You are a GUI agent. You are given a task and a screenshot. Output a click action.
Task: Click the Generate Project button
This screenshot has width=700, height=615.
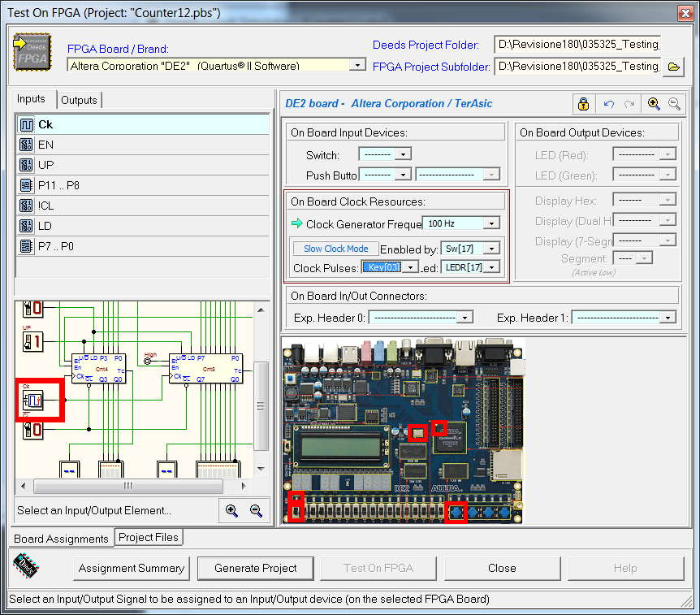click(x=255, y=568)
